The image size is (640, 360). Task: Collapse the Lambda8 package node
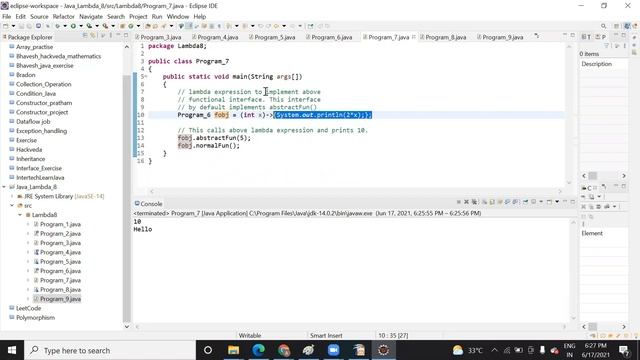click(x=20, y=215)
